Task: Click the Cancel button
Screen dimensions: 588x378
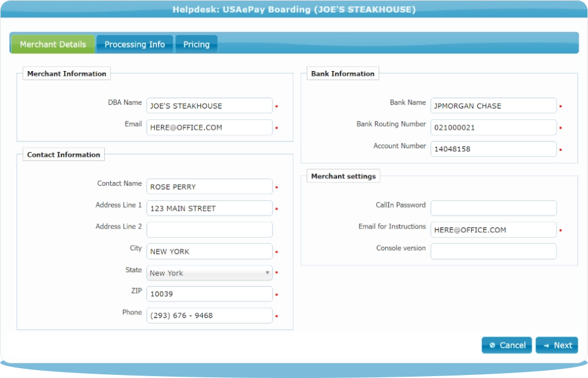Action: pyautogui.click(x=507, y=345)
